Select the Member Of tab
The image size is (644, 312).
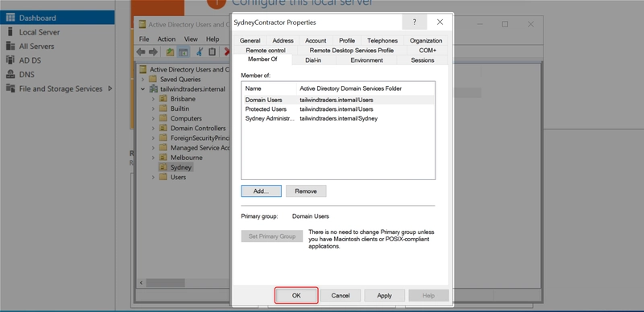pos(262,60)
